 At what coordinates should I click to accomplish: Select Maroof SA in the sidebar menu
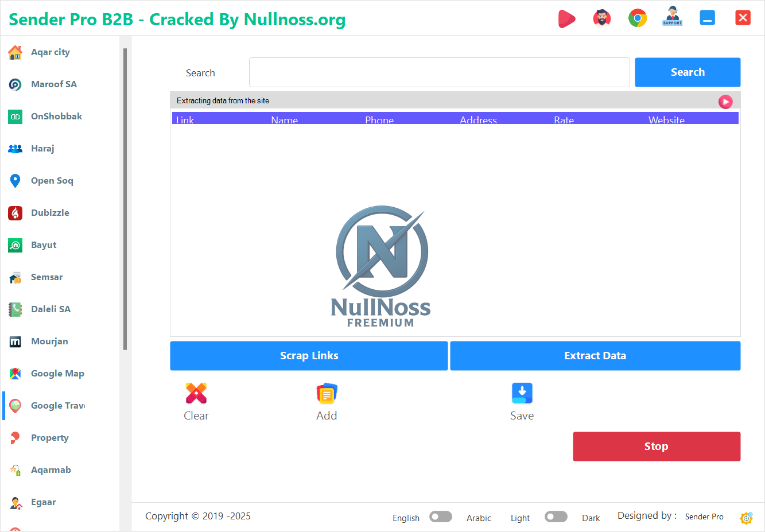pyautogui.click(x=53, y=84)
